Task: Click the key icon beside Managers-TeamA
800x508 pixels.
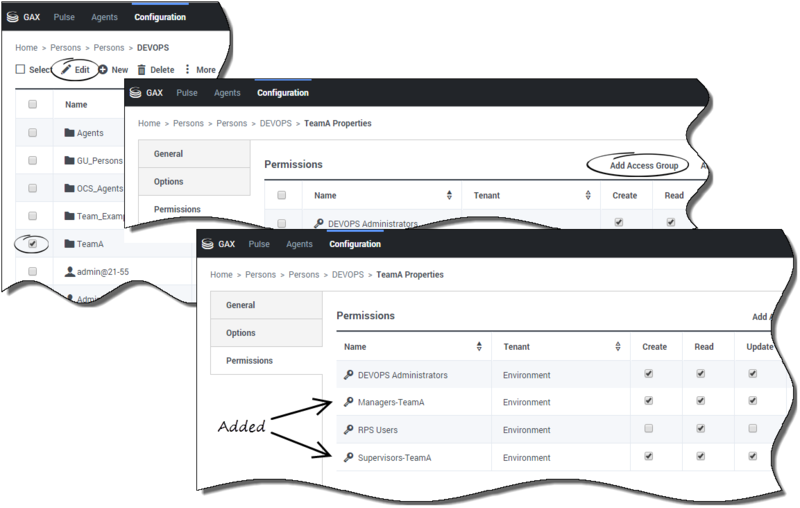Action: [x=348, y=402]
